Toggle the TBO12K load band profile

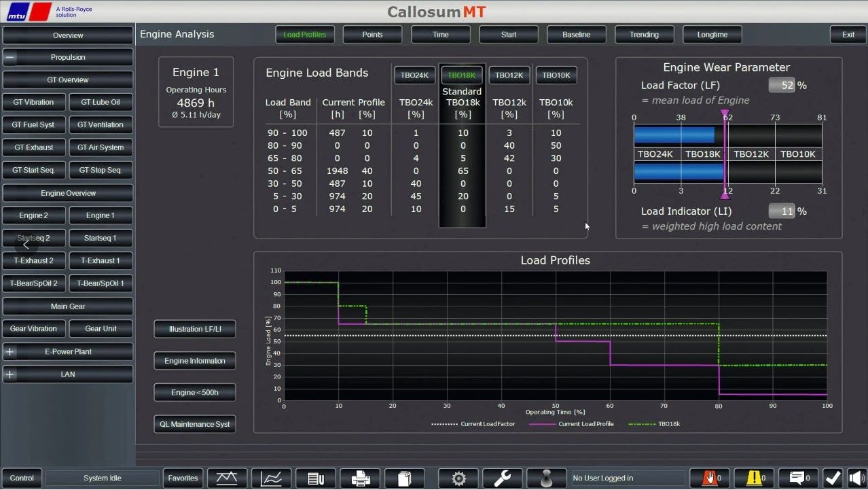(x=509, y=75)
